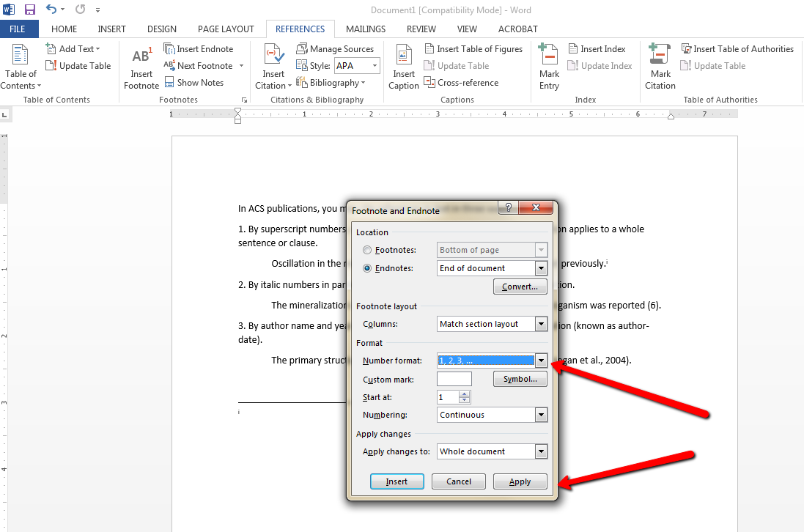804x532 pixels.
Task: Switch to the MAILINGS tab
Action: [x=365, y=29]
